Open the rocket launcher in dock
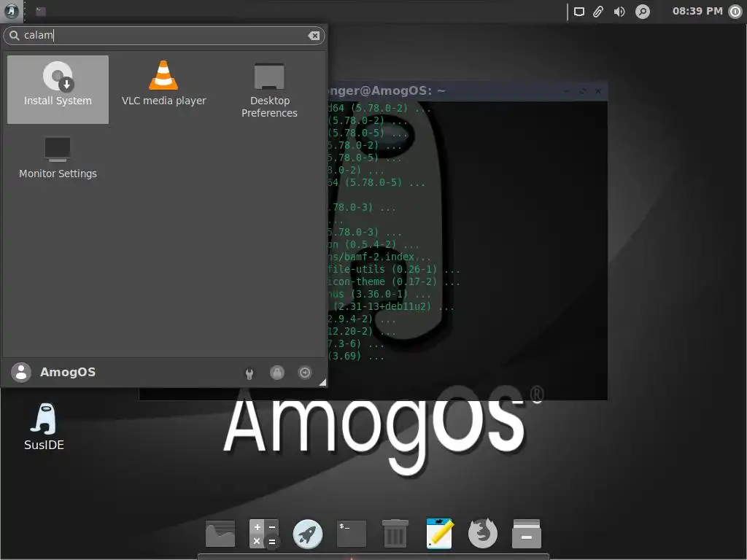 [308, 534]
